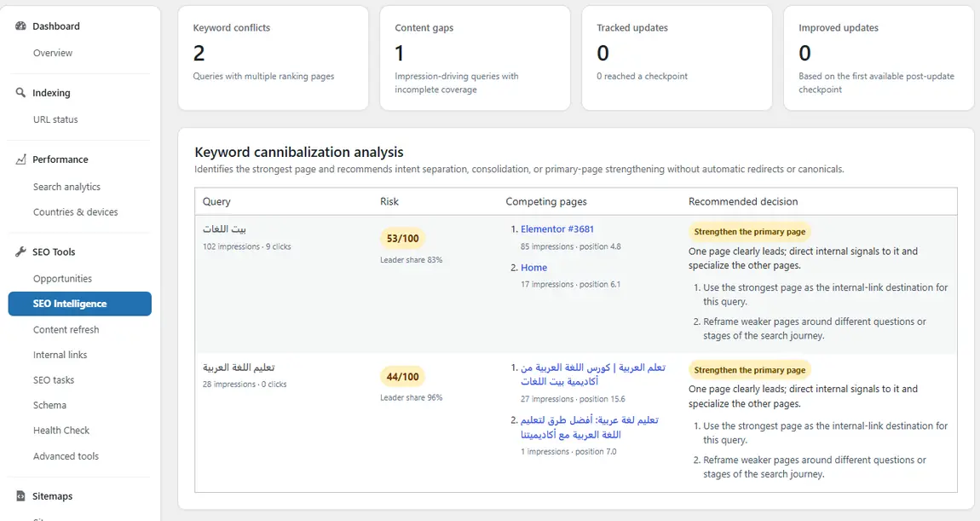Open Advanced tools
This screenshot has width=980, height=521.
[x=66, y=456]
